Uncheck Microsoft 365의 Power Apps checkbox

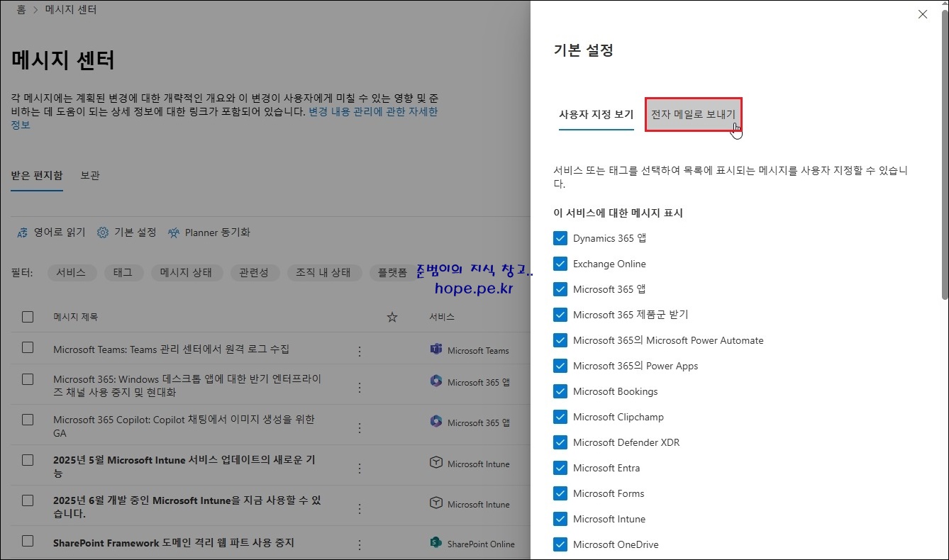560,366
